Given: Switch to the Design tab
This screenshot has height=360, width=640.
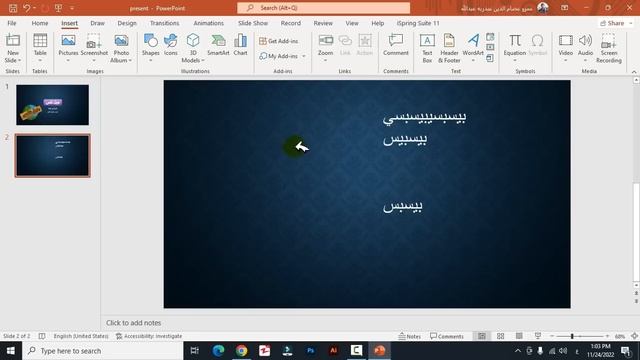Looking at the screenshot, I should click(x=127, y=23).
